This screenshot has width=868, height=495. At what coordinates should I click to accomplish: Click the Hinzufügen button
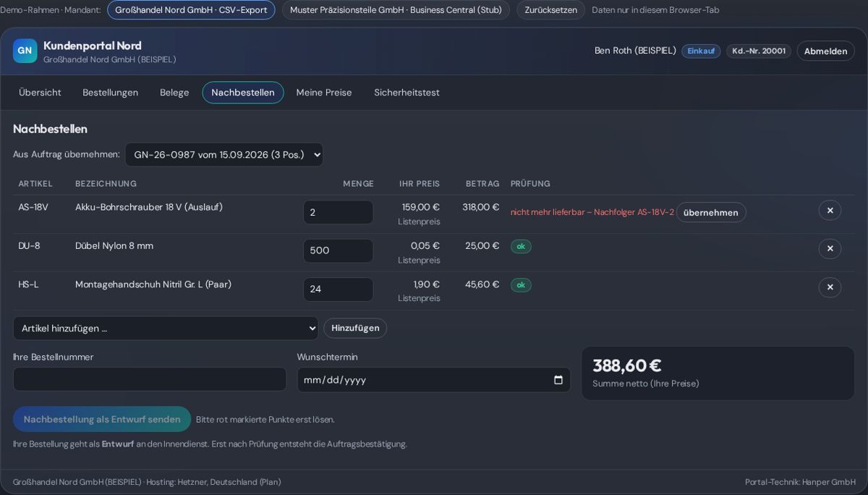355,329
